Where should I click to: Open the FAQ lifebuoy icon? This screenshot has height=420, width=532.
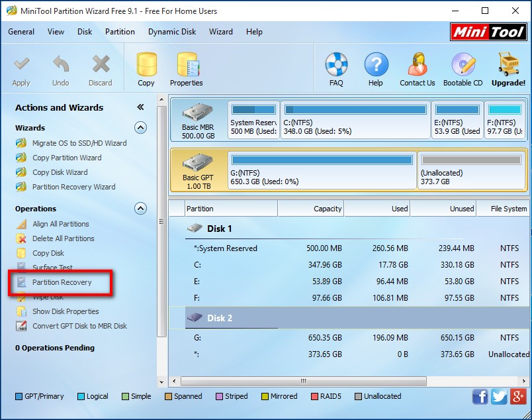[x=336, y=65]
